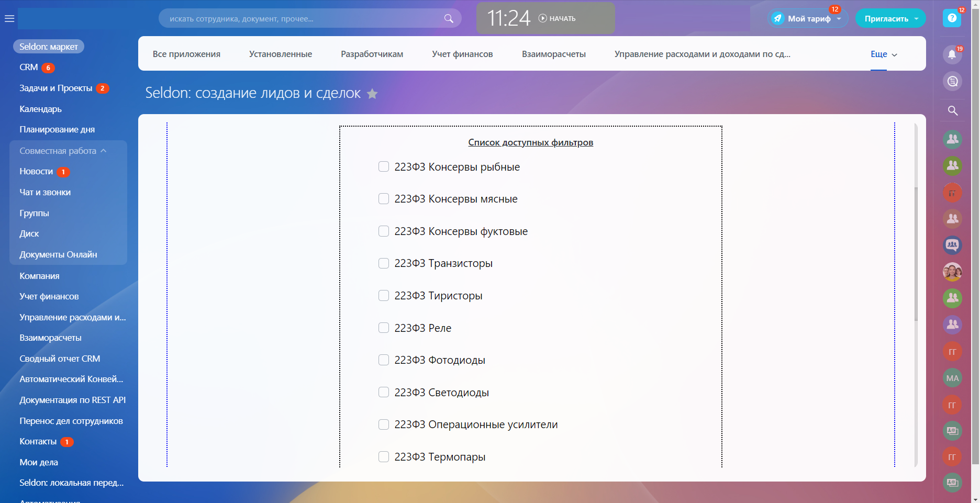This screenshot has height=503, width=980.
Task: Open Управление расходами и доходами tab
Action: coord(703,54)
